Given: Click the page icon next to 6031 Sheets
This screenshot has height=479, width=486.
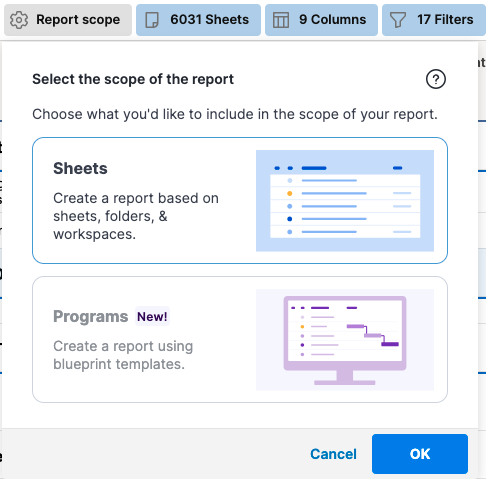Looking at the screenshot, I should [x=152, y=20].
